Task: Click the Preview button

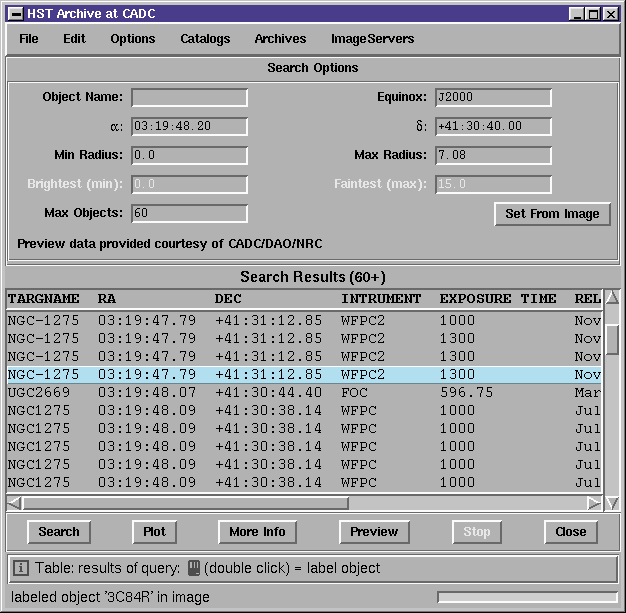Action: click(374, 532)
